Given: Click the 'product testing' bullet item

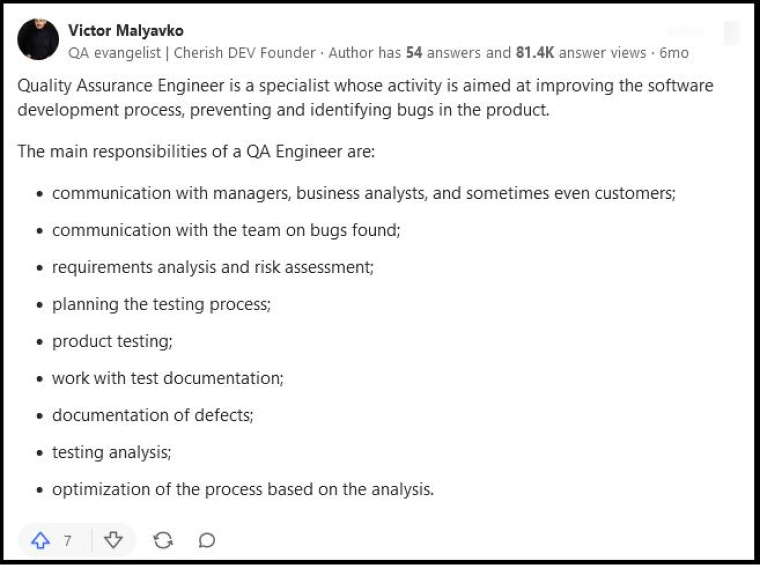Looking at the screenshot, I should (x=112, y=341).
